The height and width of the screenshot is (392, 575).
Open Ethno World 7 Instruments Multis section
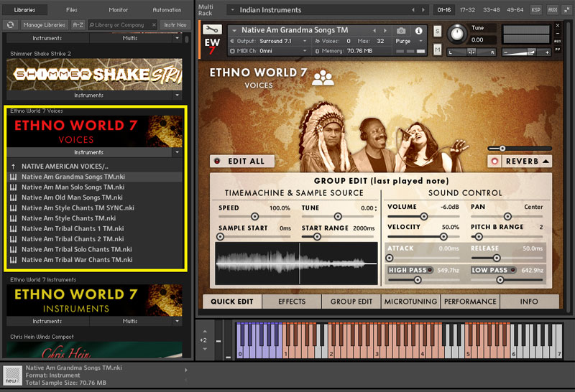(130, 321)
